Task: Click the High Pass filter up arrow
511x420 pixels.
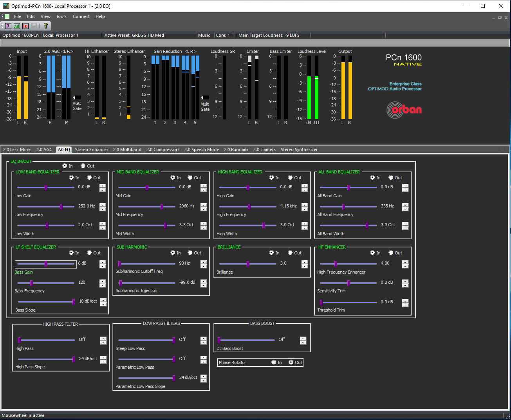Action: click(103, 338)
